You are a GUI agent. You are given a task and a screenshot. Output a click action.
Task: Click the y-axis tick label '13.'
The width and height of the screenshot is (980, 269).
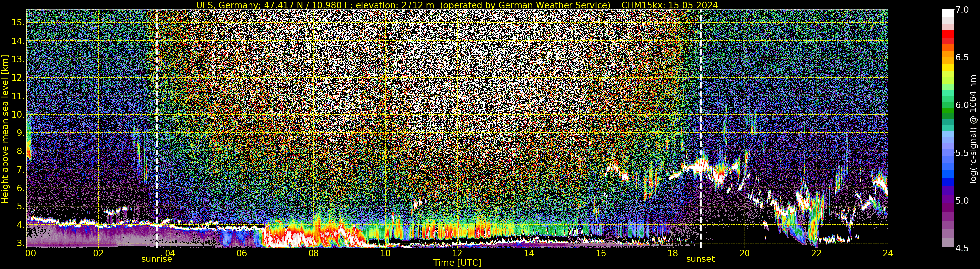coord(18,59)
